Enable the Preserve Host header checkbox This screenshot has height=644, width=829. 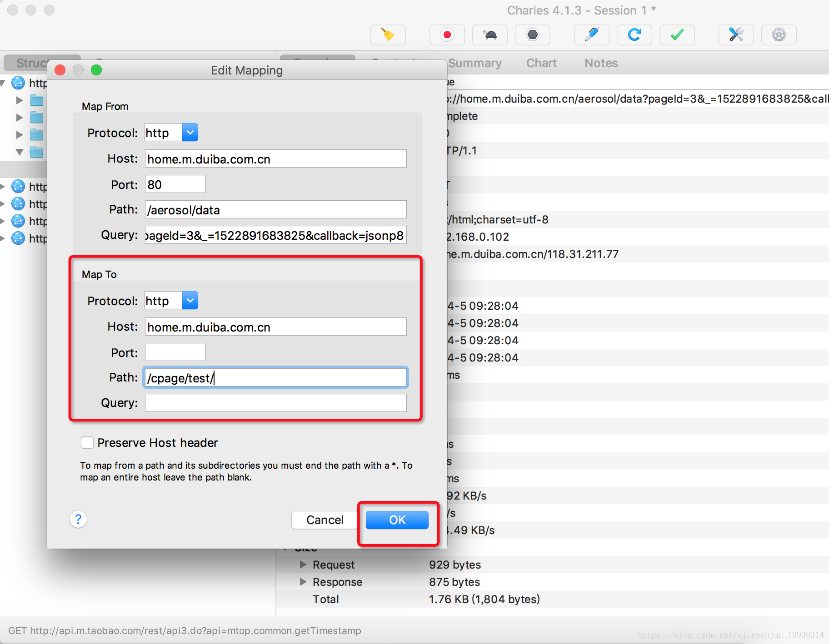pyautogui.click(x=87, y=442)
